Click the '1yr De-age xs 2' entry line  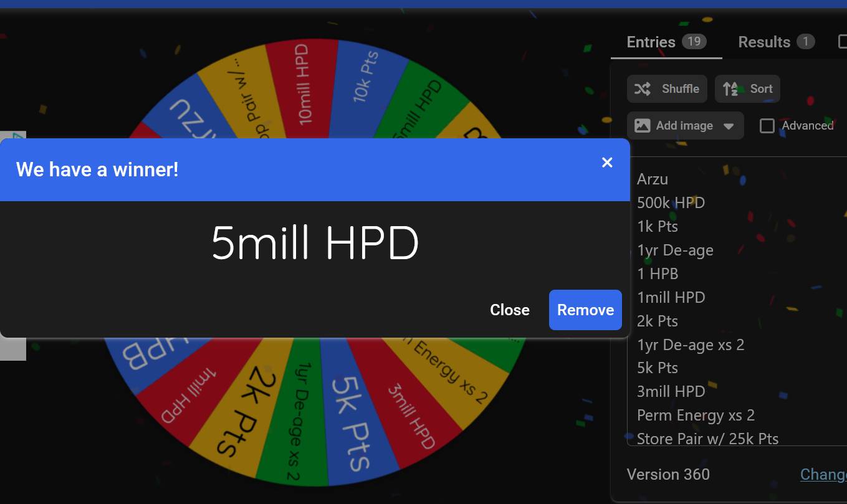pyautogui.click(x=691, y=345)
